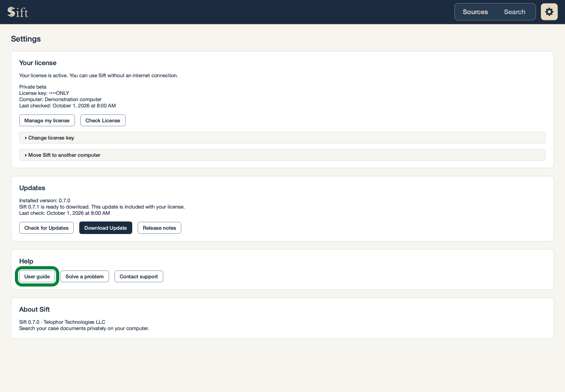Viewport: 565px width, 392px height.
Task: Expand the Change license key section
Action: pos(282,138)
